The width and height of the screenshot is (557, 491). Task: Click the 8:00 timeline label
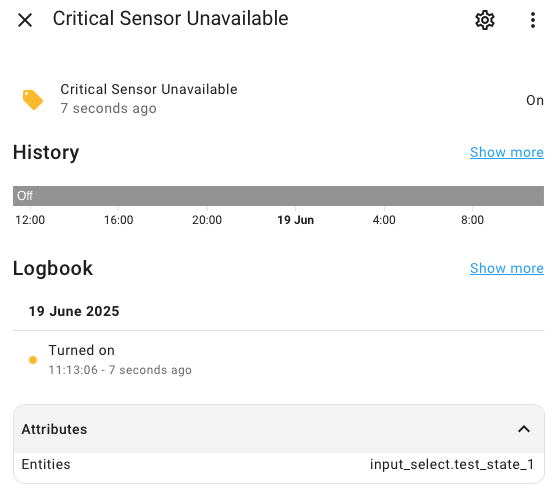[x=472, y=220]
